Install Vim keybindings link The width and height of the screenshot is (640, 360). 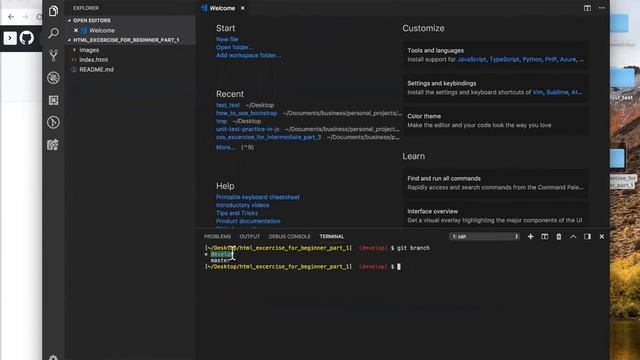[x=538, y=92]
